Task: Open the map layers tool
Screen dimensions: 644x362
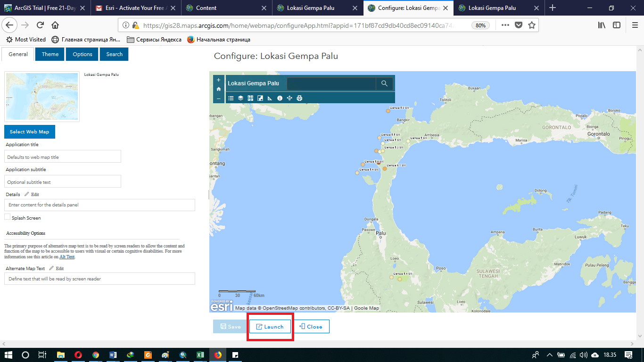Action: coord(240,98)
